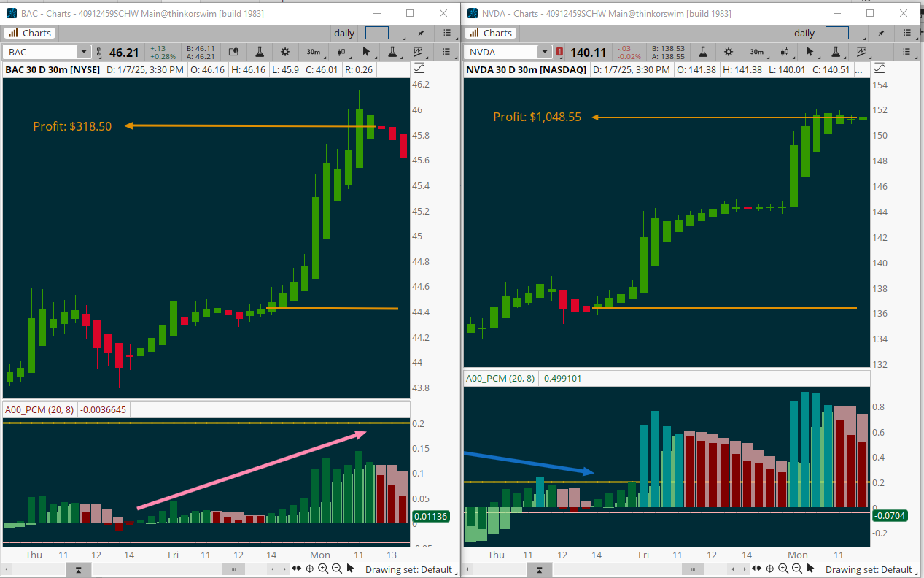Click the pan arrows icon under BAC chart
The height and width of the screenshot is (578, 924).
click(297, 569)
